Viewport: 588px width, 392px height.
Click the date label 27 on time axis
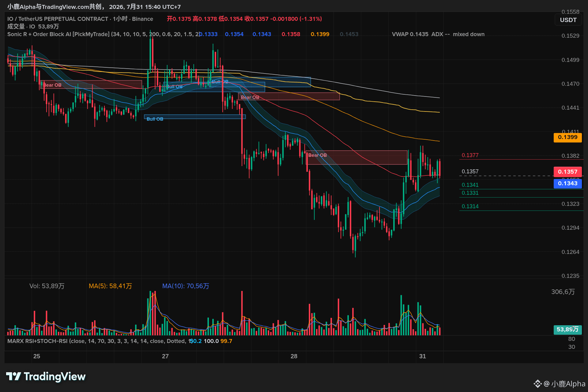(165, 356)
